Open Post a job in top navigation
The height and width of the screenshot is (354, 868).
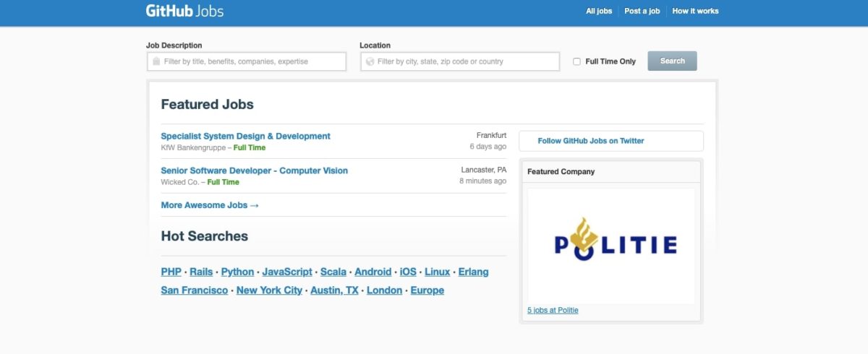pos(642,11)
